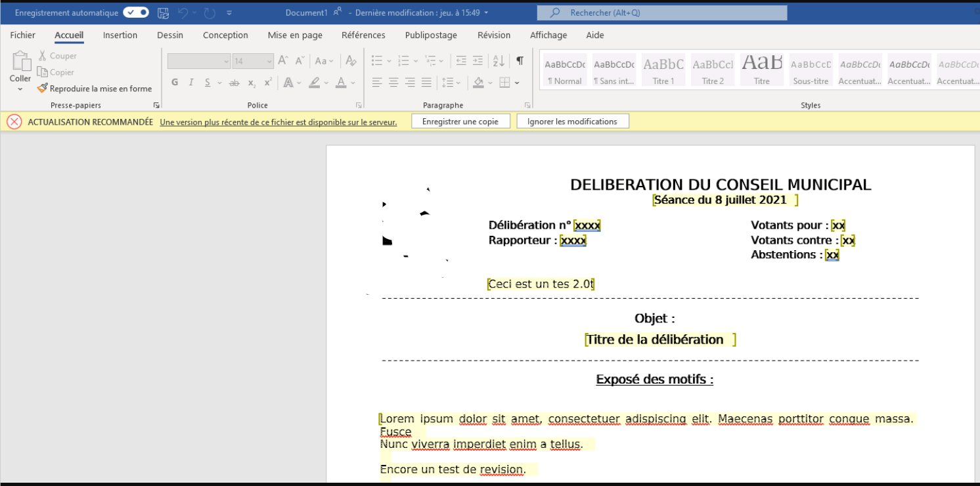Screen dimensions: 980x486
Task: Switch to the Révision tab
Action: 494,35
